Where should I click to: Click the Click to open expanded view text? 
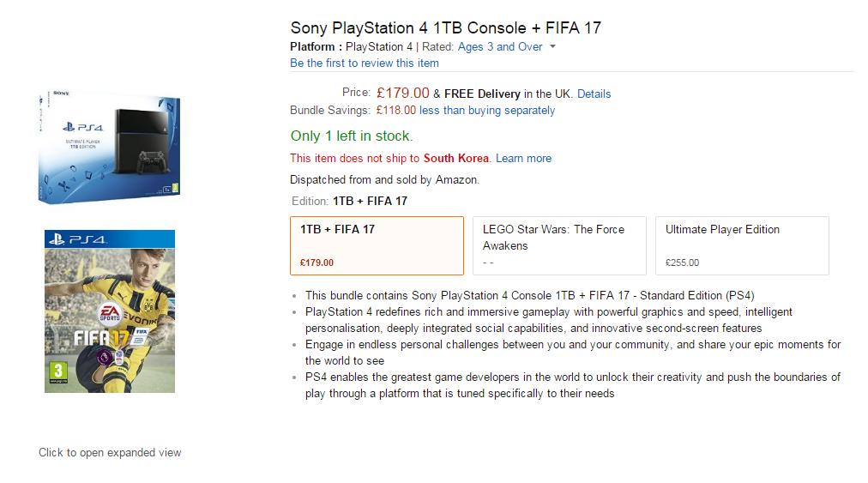(110, 452)
